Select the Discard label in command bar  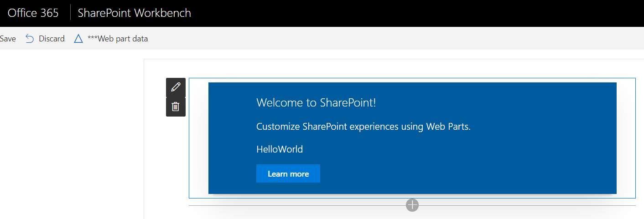(52, 39)
